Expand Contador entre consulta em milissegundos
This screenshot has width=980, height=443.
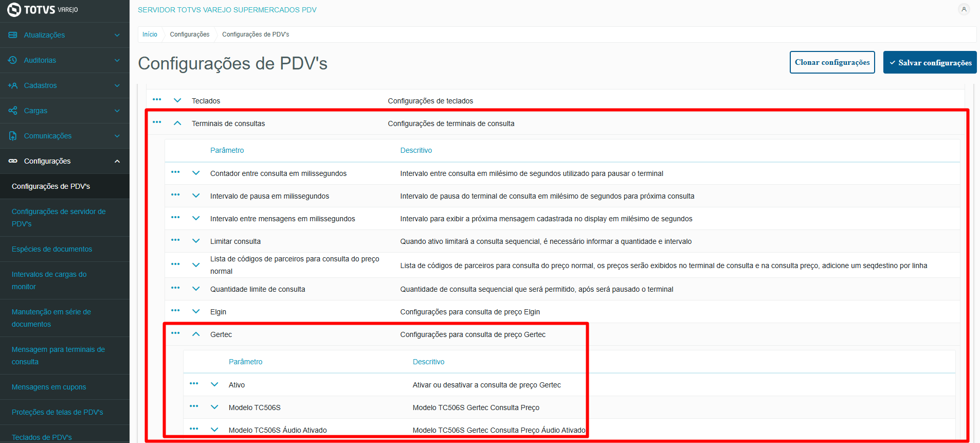196,173
